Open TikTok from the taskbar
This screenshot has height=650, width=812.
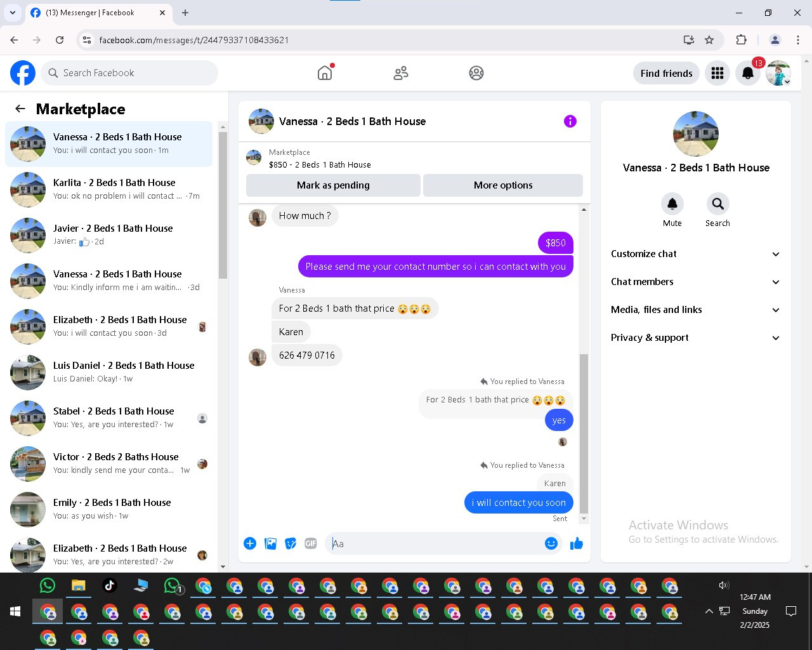(x=110, y=585)
